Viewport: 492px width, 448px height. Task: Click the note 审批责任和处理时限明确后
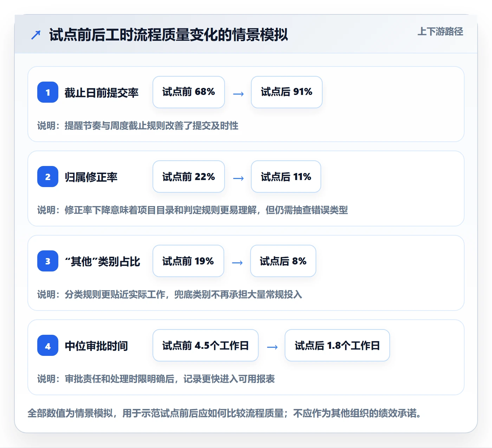(156, 379)
